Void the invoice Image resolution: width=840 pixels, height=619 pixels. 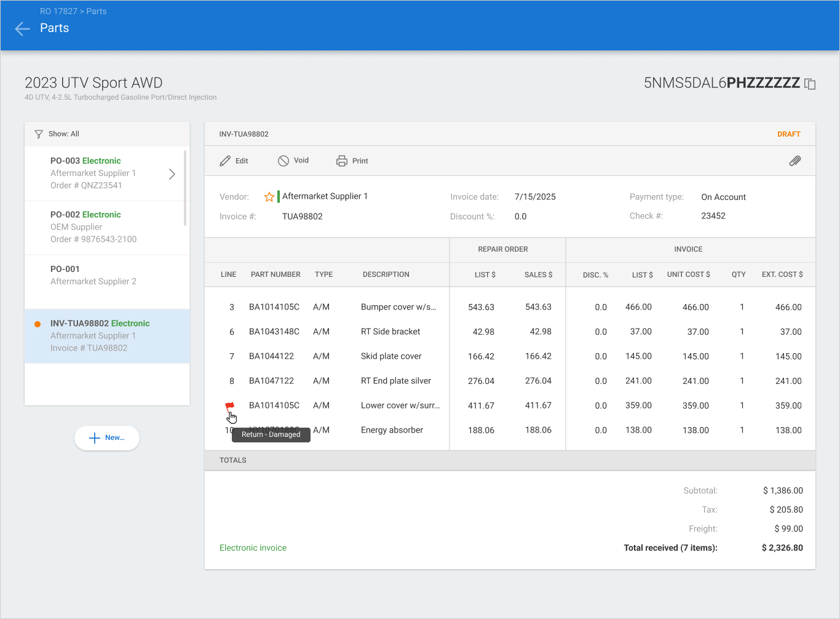point(293,161)
